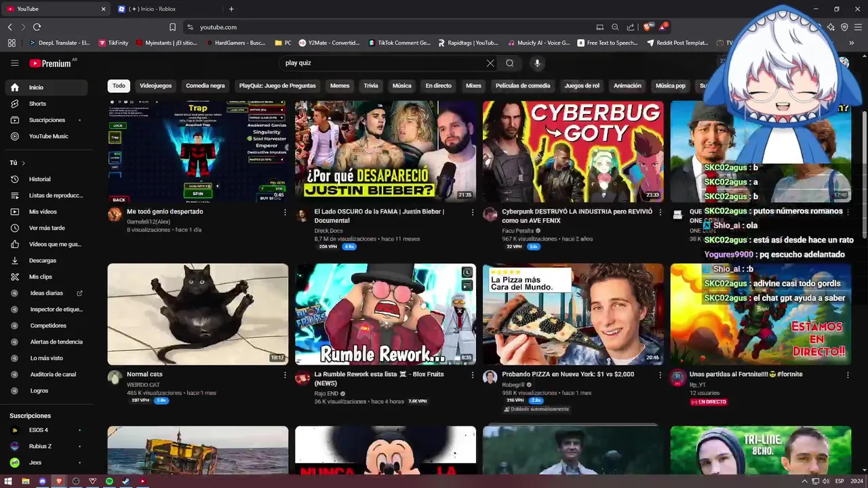Screen dimensions: 868x488
Task: Click Robegrill channel avatar
Action: coord(490,378)
